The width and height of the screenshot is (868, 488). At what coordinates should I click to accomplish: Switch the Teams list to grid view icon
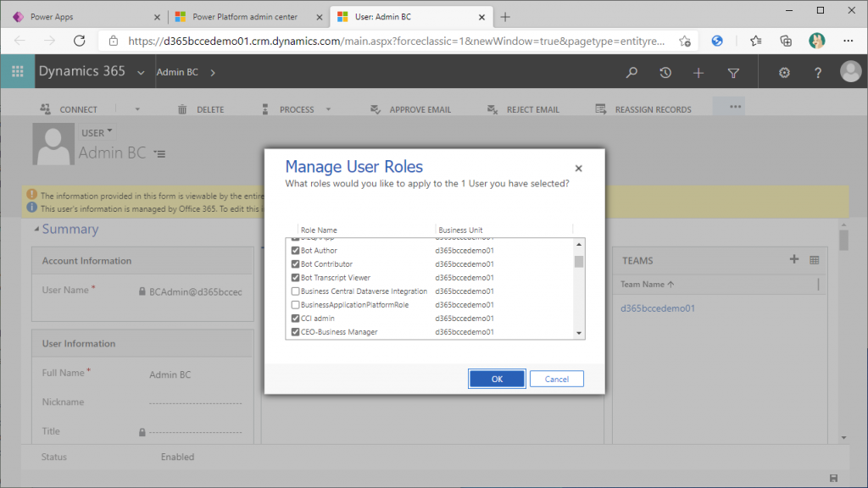815,259
